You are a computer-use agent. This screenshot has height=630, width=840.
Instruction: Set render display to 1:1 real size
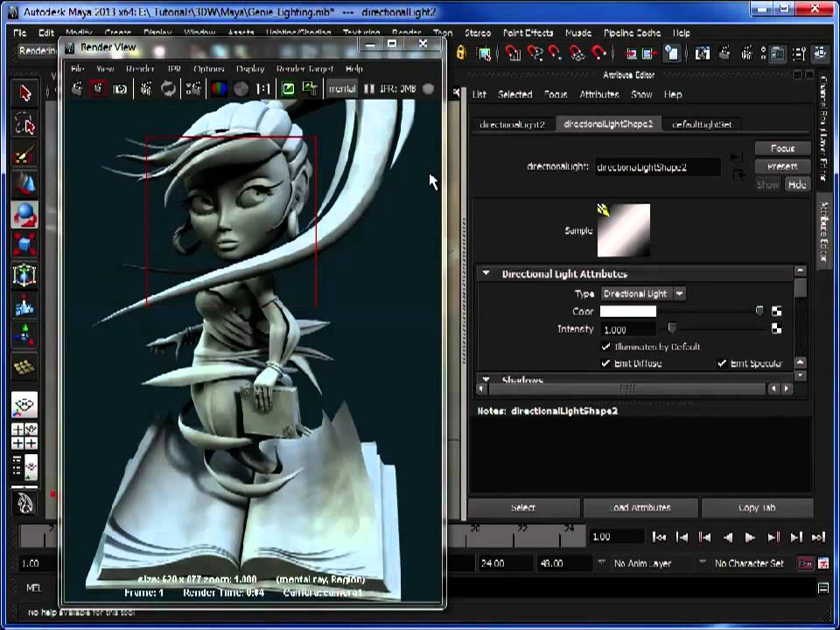pyautogui.click(x=263, y=89)
